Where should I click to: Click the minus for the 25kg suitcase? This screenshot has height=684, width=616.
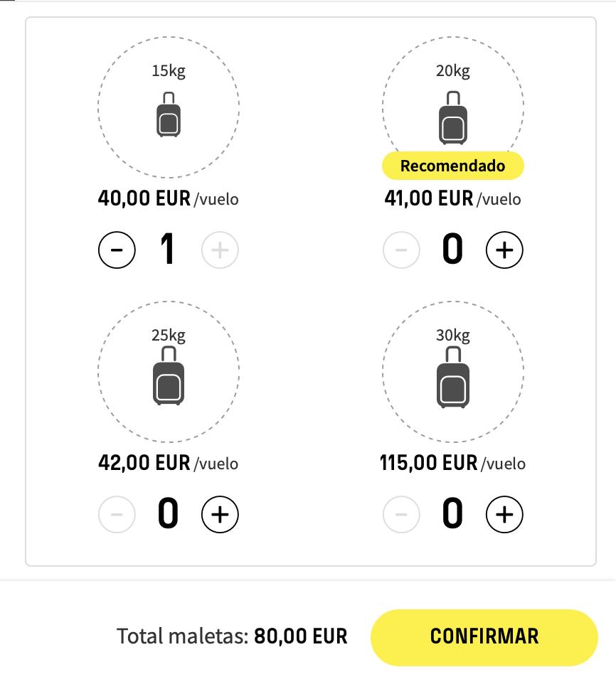pos(117,514)
